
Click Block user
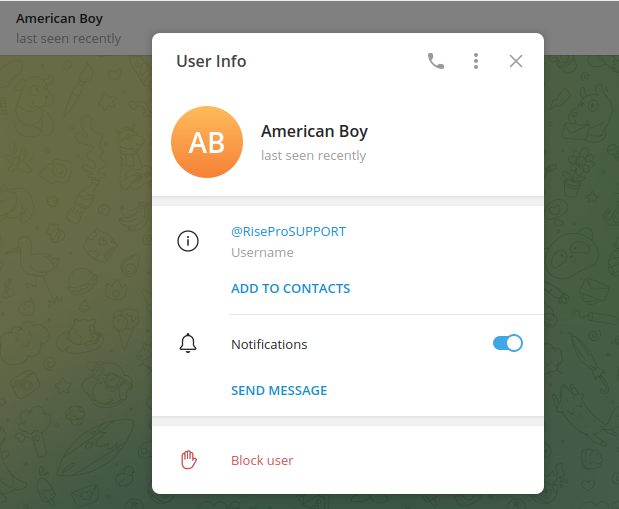pos(262,460)
